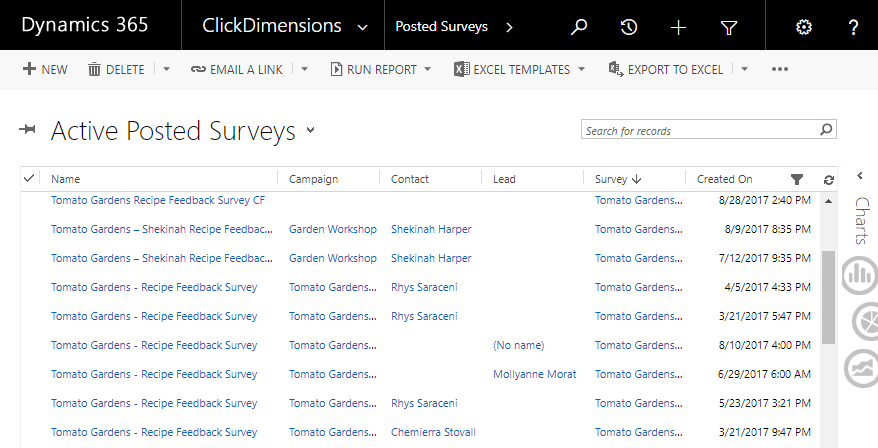Open the EXPORT TO EXCEL dropdown arrow

coord(745,69)
